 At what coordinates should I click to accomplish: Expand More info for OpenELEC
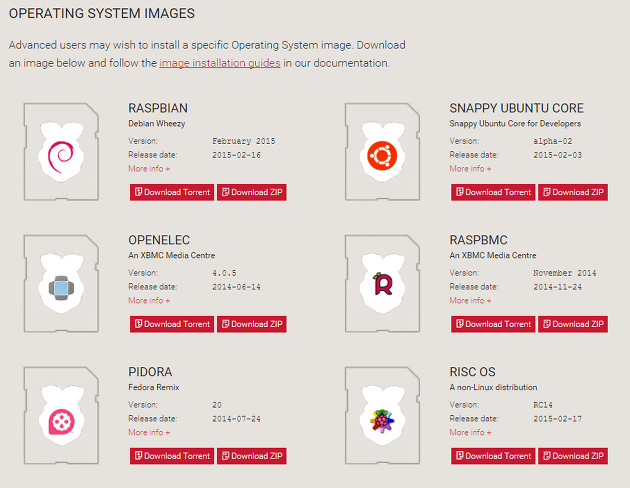149,300
